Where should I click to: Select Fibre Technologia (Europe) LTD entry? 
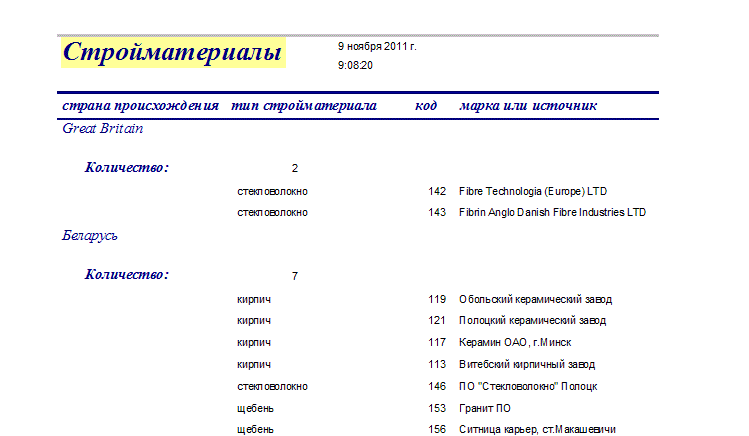[x=532, y=191]
